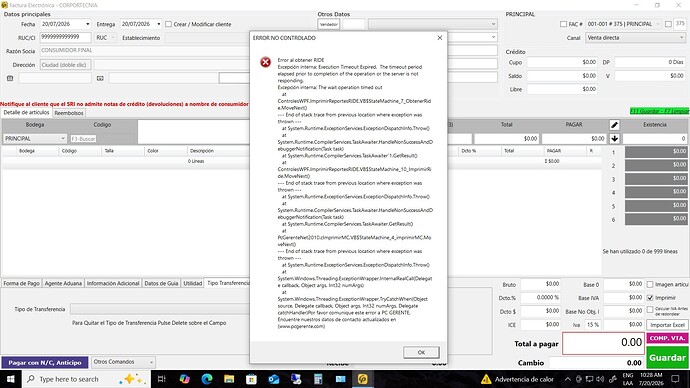Click the blue window taskbar icon beside Calculator
The width and height of the screenshot is (690, 388).
341,379
